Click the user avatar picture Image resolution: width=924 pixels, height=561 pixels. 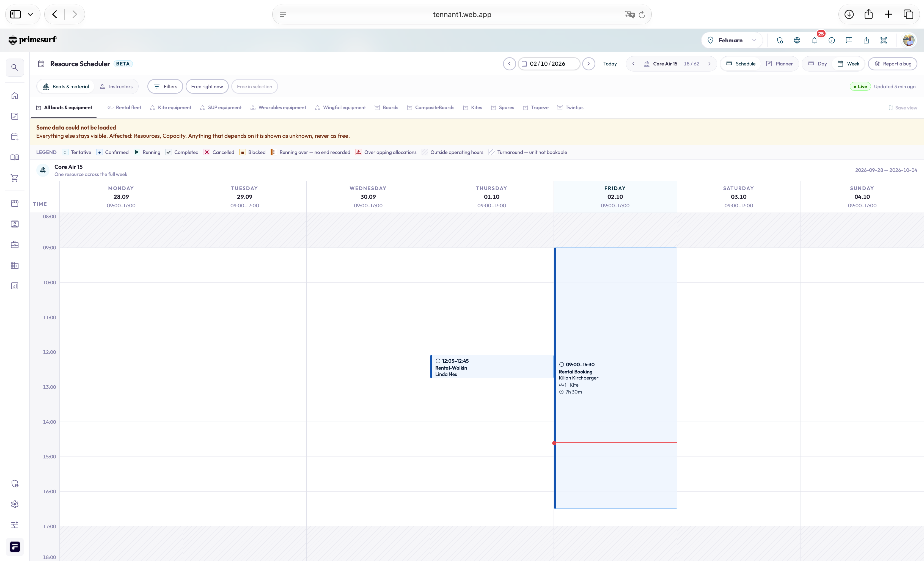pos(909,40)
